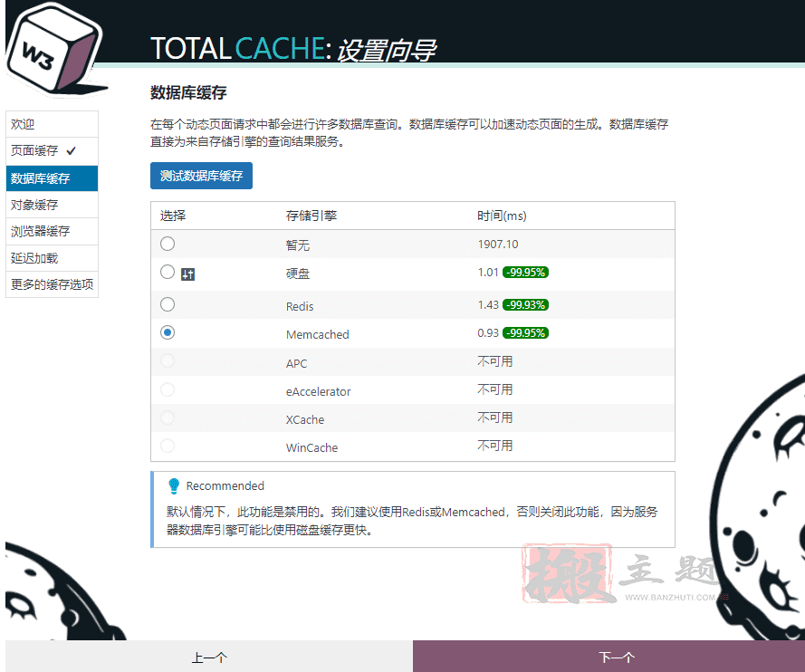805x672 pixels.
Task: Click the 时间(ms) column header
Action: coord(502,216)
